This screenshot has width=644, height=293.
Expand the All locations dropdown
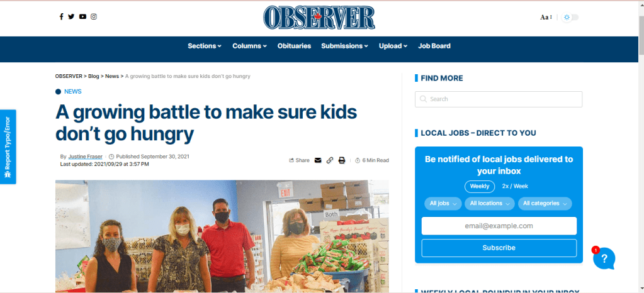490,204
